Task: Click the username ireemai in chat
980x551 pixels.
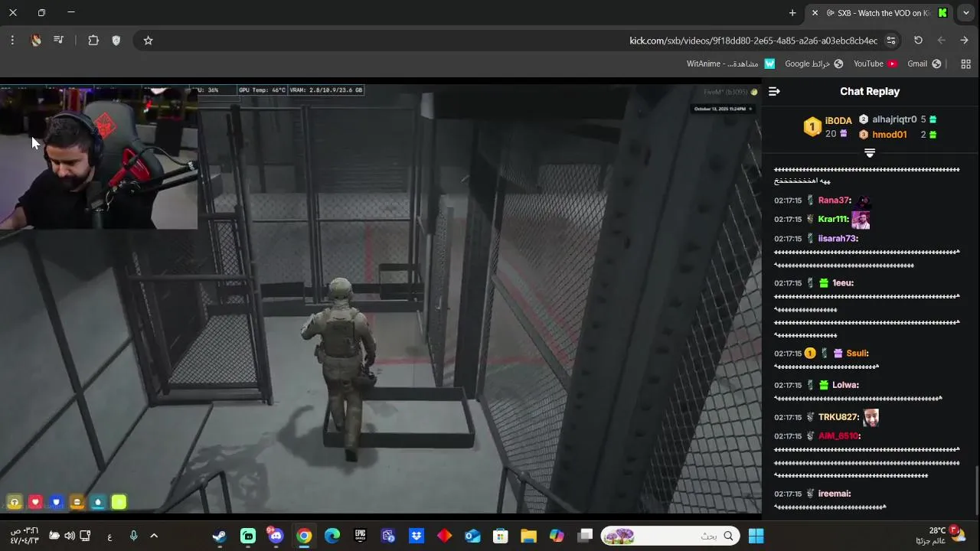Action: 834,494
